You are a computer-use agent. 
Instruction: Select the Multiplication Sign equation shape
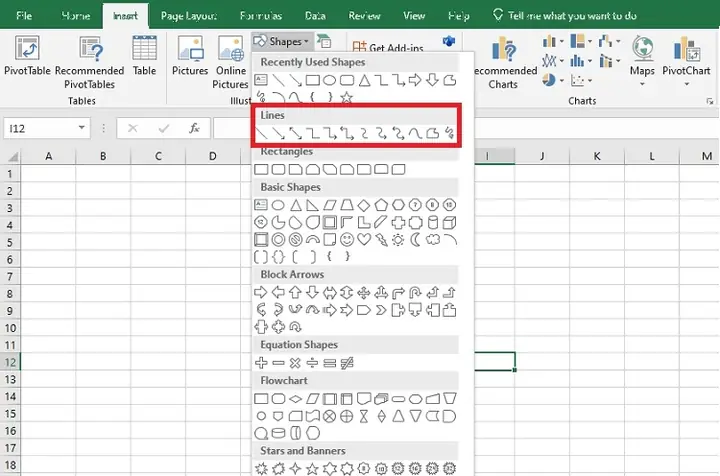pos(295,363)
